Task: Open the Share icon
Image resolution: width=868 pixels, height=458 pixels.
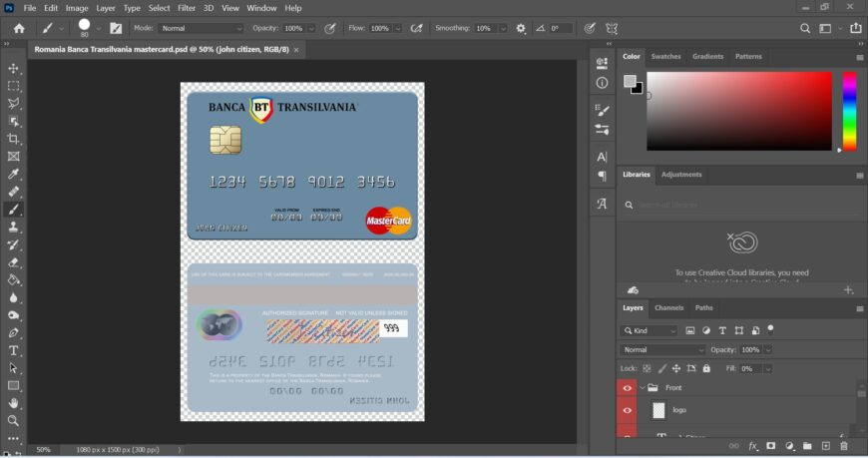Action: 856,28
